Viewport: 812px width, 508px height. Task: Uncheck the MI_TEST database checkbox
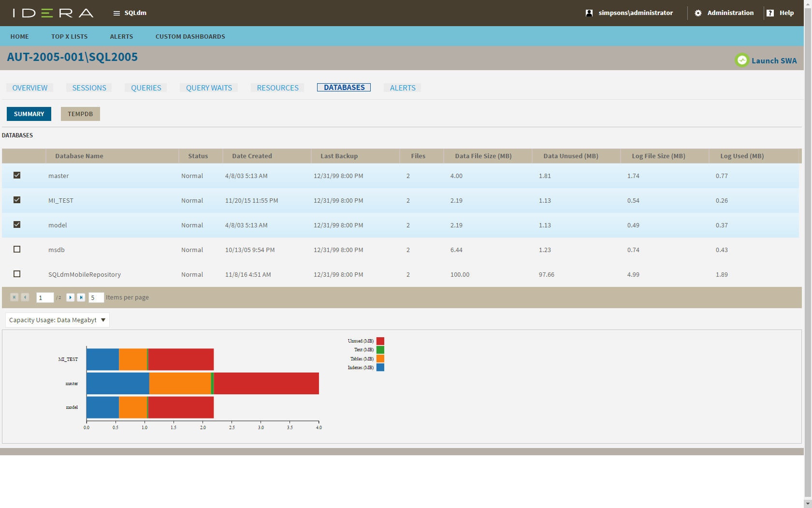click(17, 200)
